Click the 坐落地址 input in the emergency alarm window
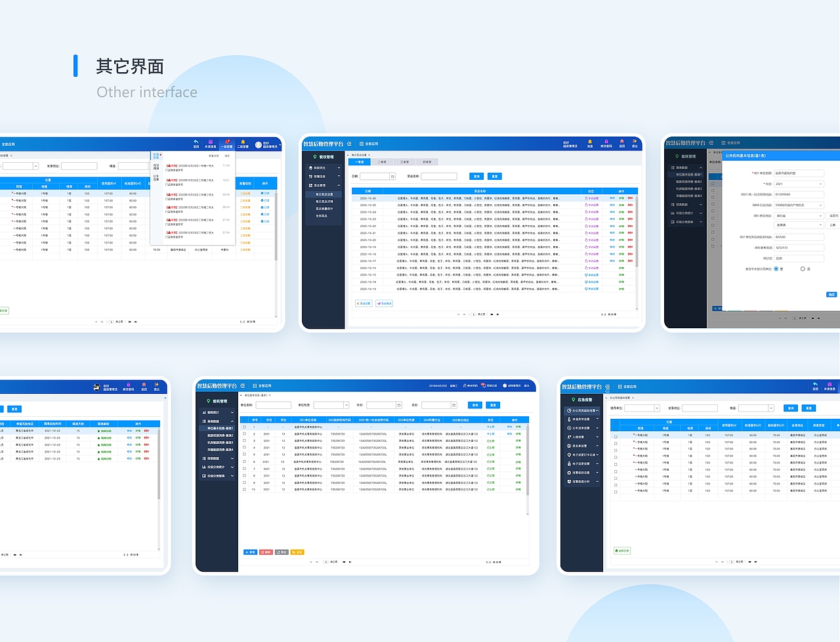Screen dimensions: 840x642 [x=700, y=408]
